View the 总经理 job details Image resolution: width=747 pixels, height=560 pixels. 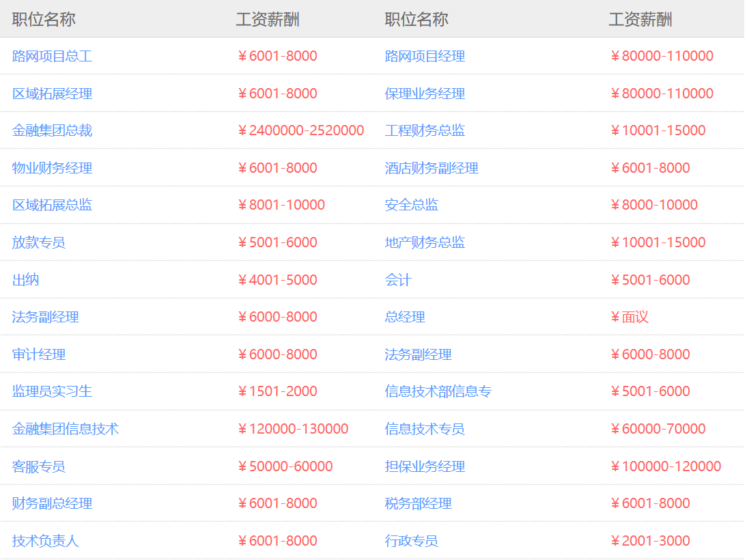(405, 317)
